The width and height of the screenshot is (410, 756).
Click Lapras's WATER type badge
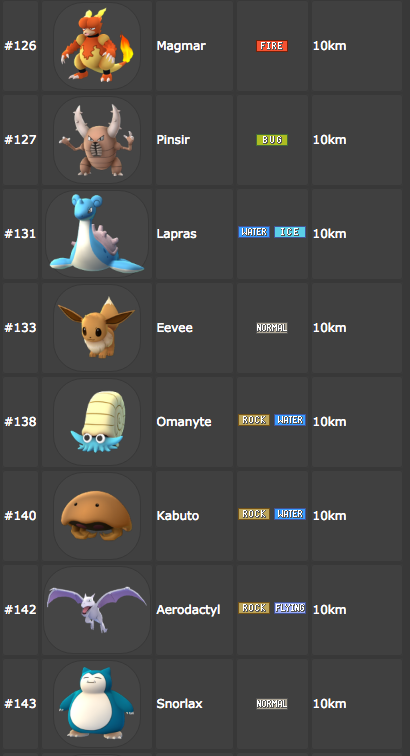click(x=254, y=232)
